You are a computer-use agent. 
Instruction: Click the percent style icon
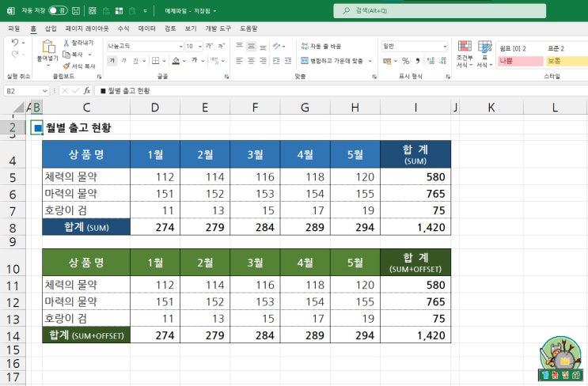coord(405,61)
